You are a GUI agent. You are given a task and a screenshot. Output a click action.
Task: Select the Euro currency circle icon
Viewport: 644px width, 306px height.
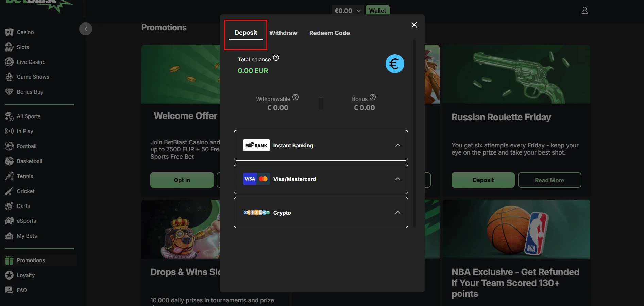[395, 64]
